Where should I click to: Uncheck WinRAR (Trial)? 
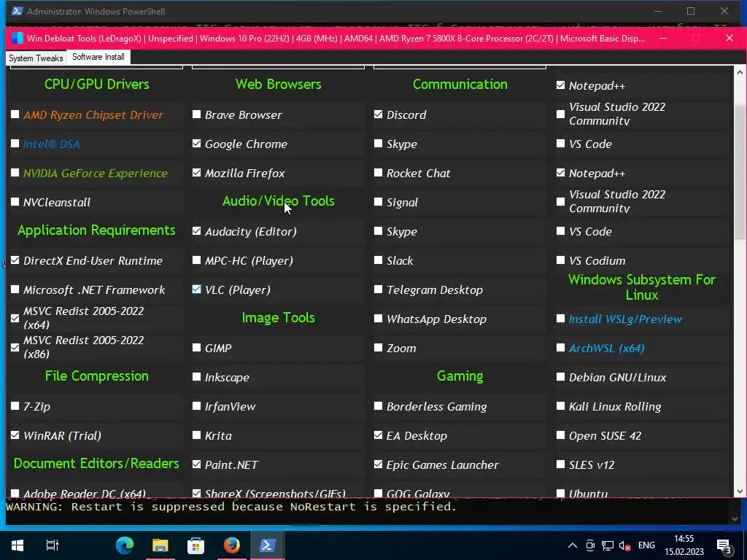tap(15, 435)
